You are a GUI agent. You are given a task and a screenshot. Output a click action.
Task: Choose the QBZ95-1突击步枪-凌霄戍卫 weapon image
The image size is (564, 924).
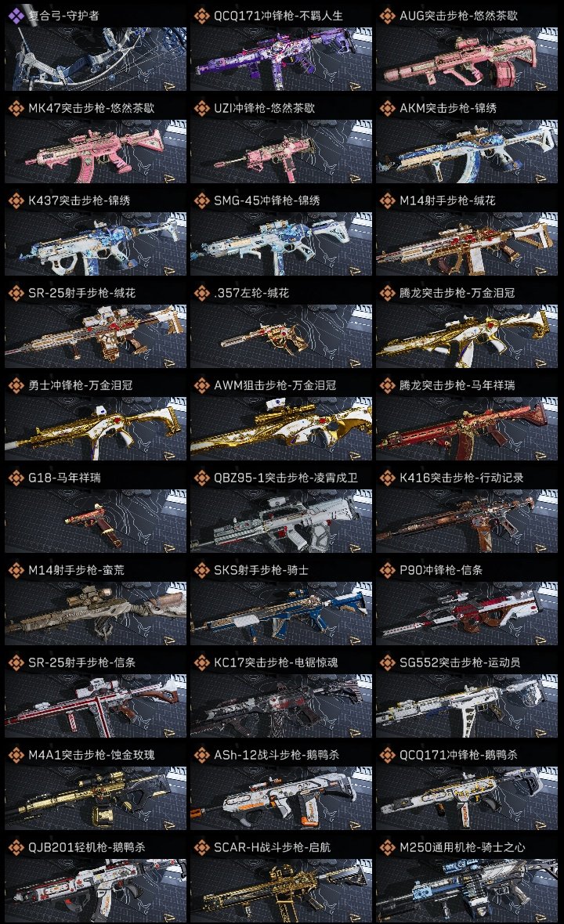[x=281, y=521]
